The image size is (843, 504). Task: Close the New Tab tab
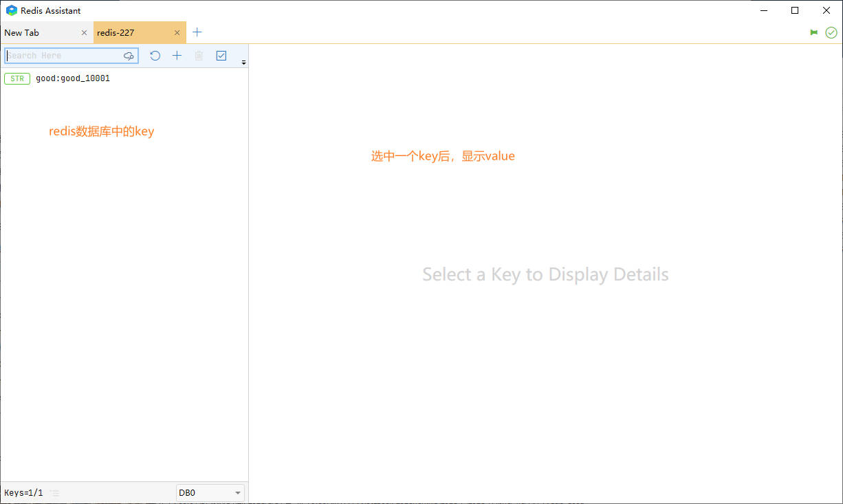tap(85, 32)
